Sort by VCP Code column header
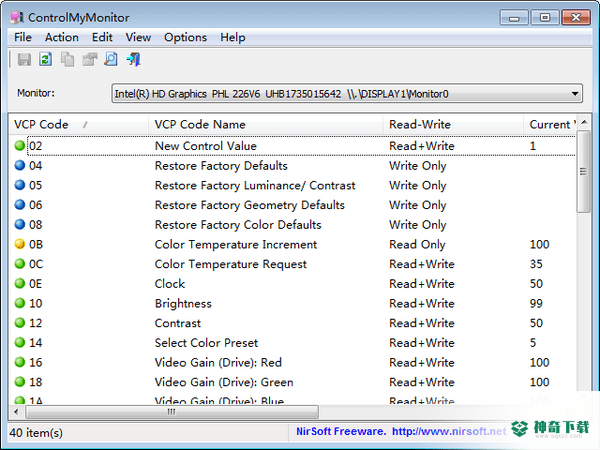This screenshot has height=450, width=600. coord(78,125)
